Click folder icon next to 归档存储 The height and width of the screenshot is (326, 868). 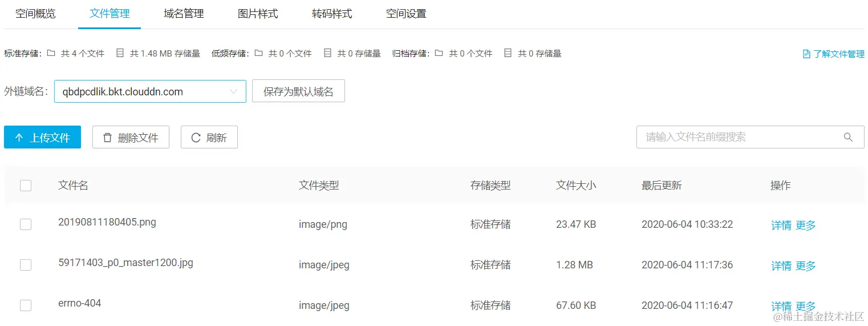pyautogui.click(x=439, y=53)
